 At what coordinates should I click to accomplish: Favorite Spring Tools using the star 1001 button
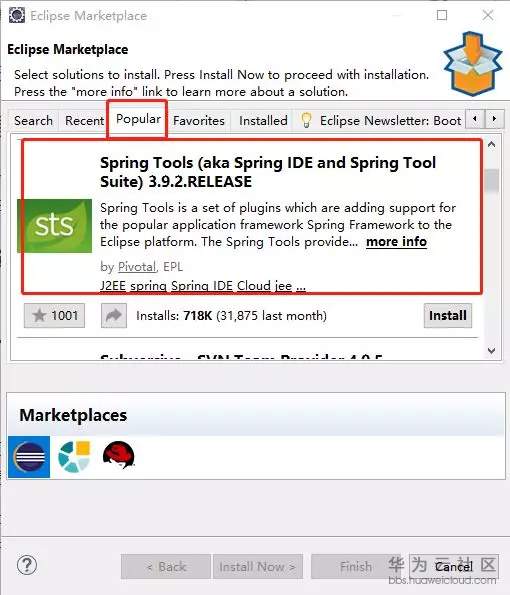point(54,315)
